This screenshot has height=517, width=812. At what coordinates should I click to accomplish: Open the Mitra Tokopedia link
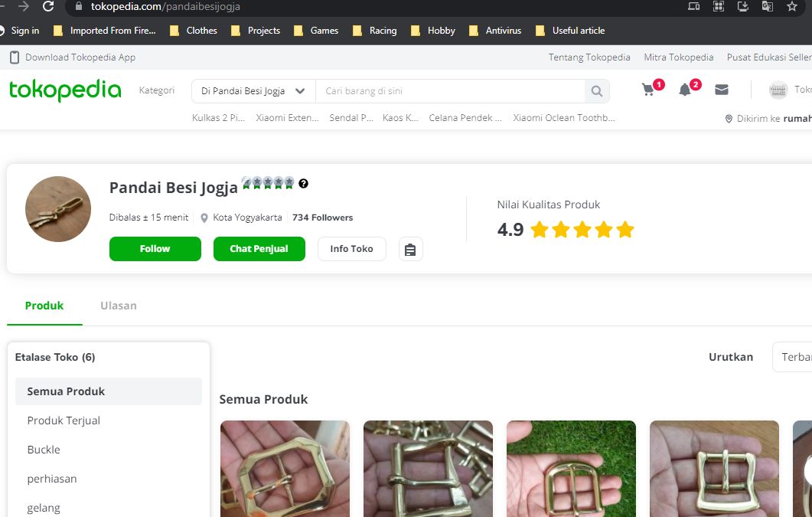(678, 57)
